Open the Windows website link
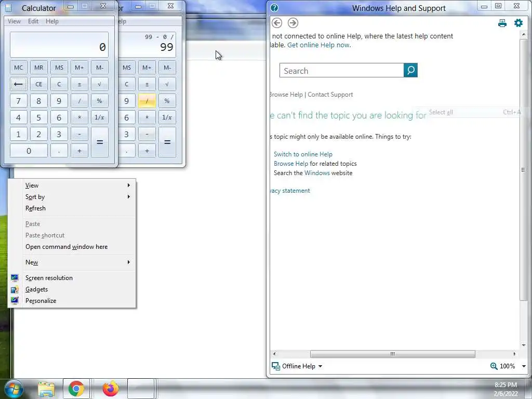Image resolution: width=532 pixels, height=399 pixels. [317, 173]
